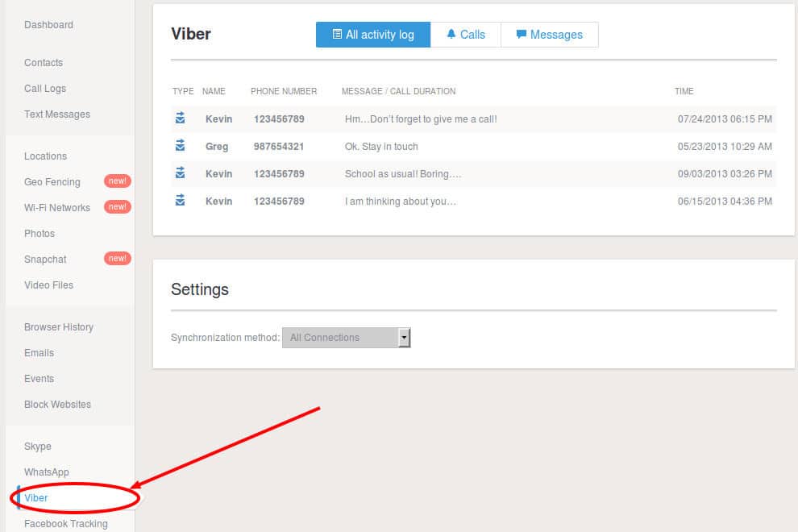The image size is (798, 532).
Task: Click the type icon for 'I am thinking about you' row
Action: [181, 201]
